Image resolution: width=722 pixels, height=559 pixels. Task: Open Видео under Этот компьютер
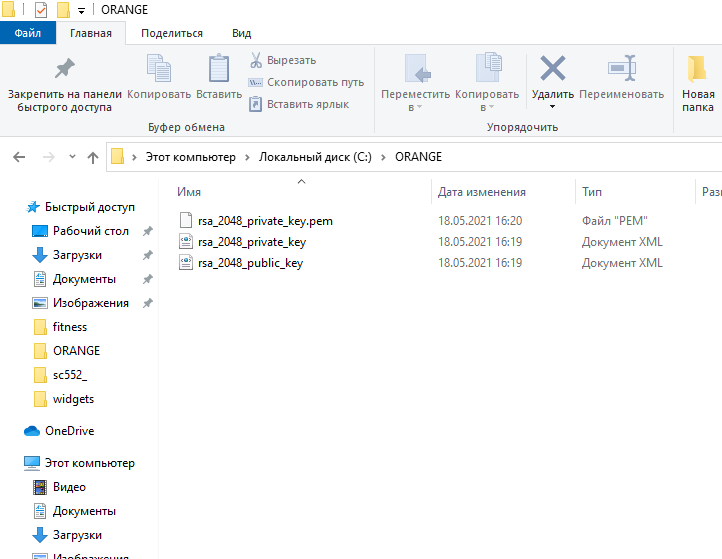click(x=69, y=487)
